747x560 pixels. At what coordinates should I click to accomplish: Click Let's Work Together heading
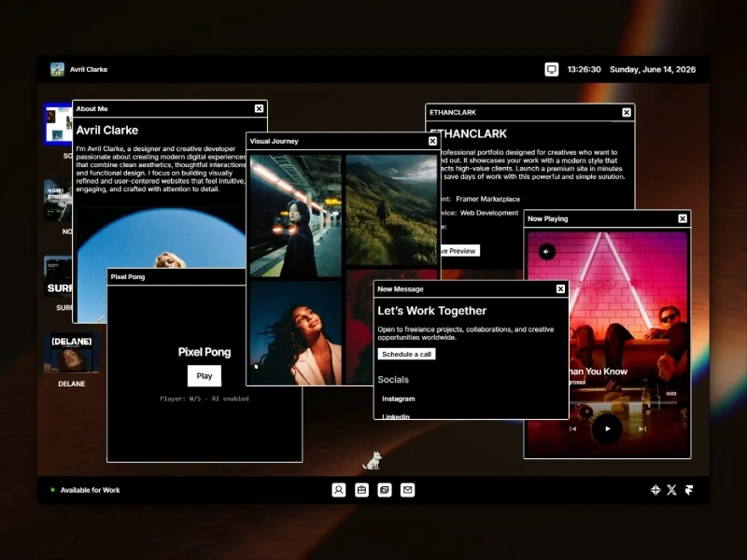432,311
